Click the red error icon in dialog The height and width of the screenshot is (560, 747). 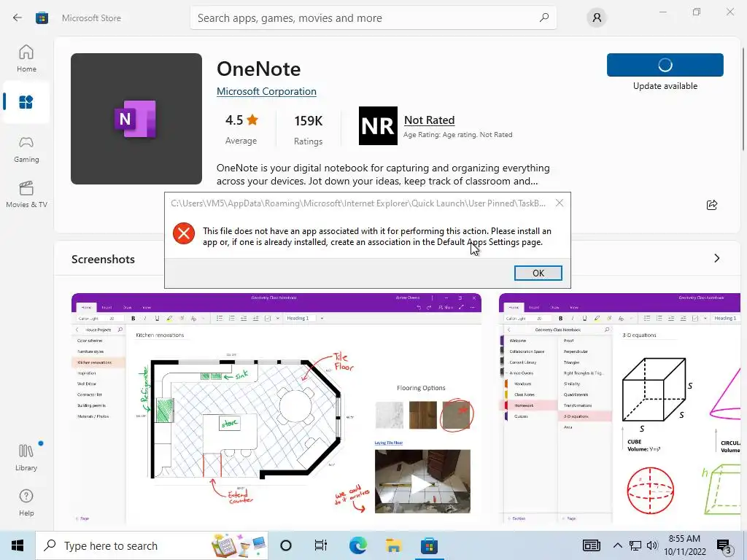pyautogui.click(x=184, y=233)
